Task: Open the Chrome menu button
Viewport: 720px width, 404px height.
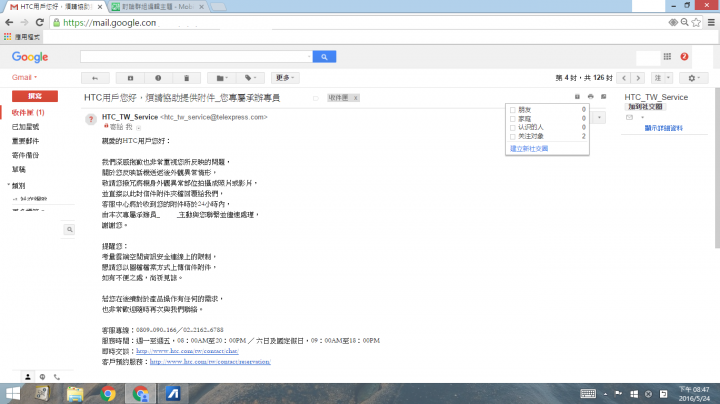Action: point(711,22)
